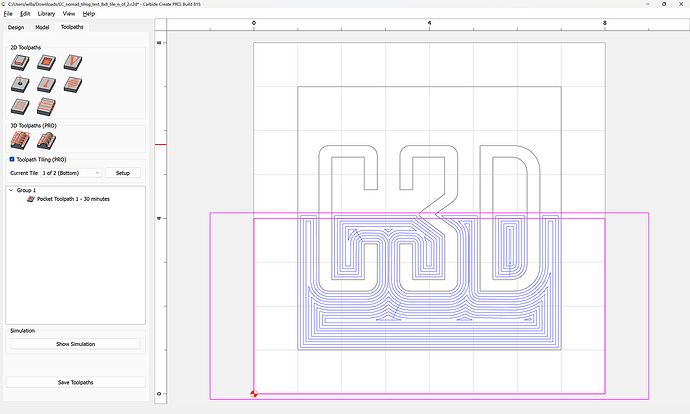Screen dimensions: 690x414
Task: Click the Save Toolpaths button
Action: tap(76, 382)
